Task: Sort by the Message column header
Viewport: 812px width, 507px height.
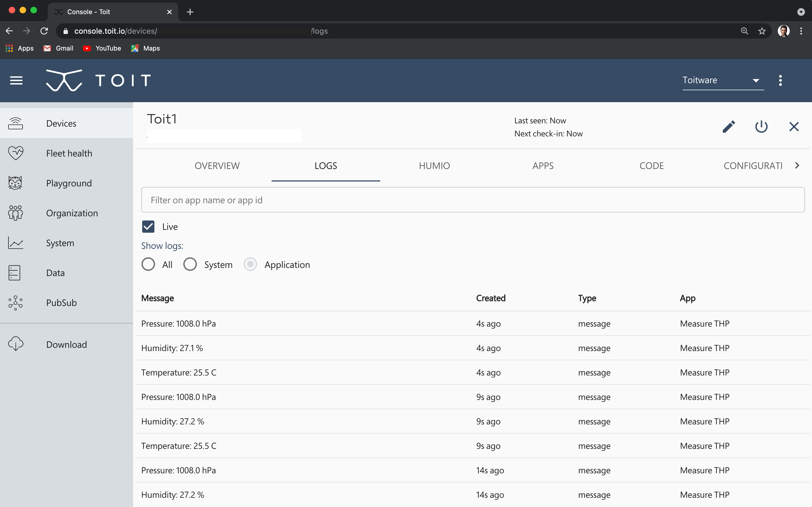Action: pos(158,298)
